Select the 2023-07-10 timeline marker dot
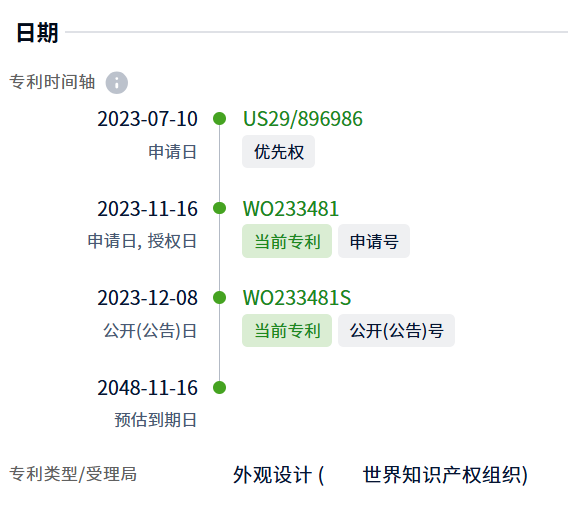This screenshot has width=568, height=521. tap(220, 118)
